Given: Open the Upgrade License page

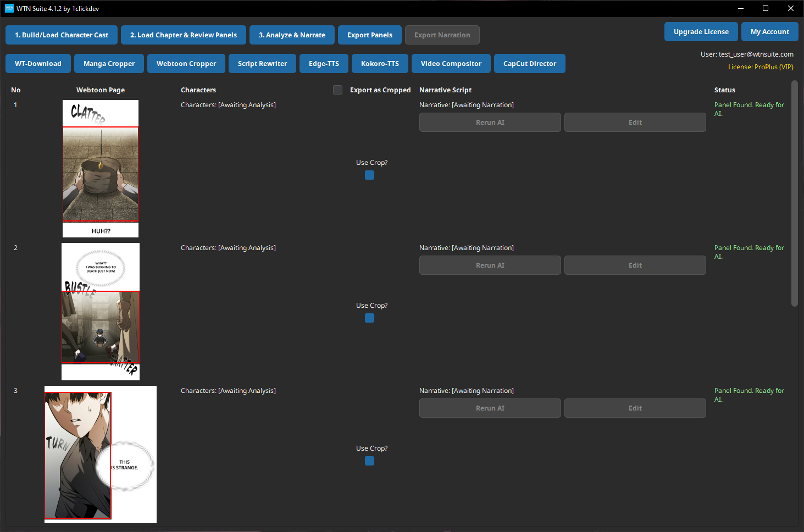Looking at the screenshot, I should [x=701, y=31].
